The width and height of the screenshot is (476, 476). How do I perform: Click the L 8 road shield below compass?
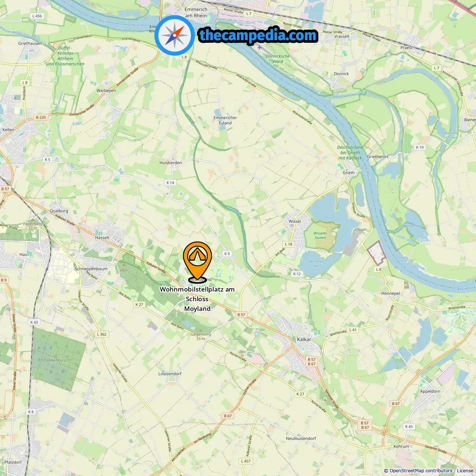(184, 57)
